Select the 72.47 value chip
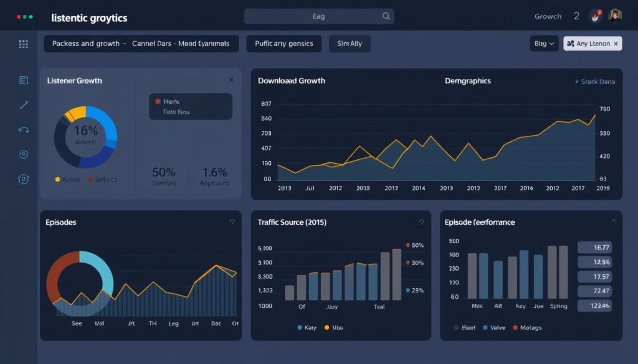638x364 pixels. [594, 291]
